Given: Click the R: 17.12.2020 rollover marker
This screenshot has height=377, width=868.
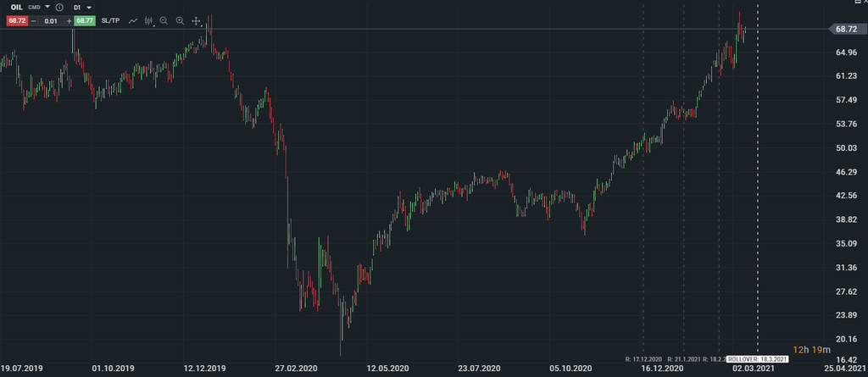Looking at the screenshot, I should coord(643,359).
